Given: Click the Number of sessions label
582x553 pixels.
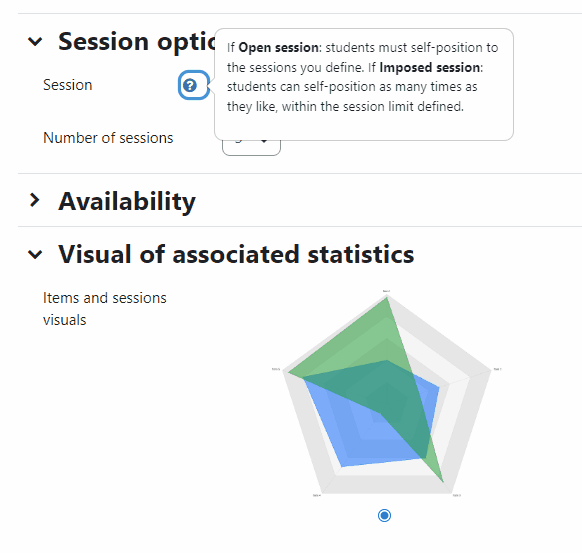Looking at the screenshot, I should (108, 138).
